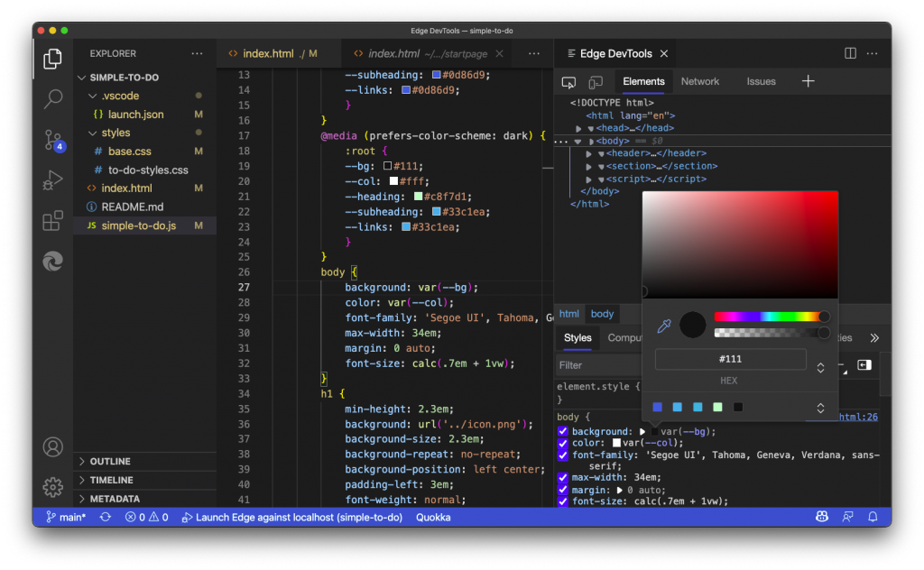
Task: Close the startpage index.html tab
Action: [x=499, y=53]
